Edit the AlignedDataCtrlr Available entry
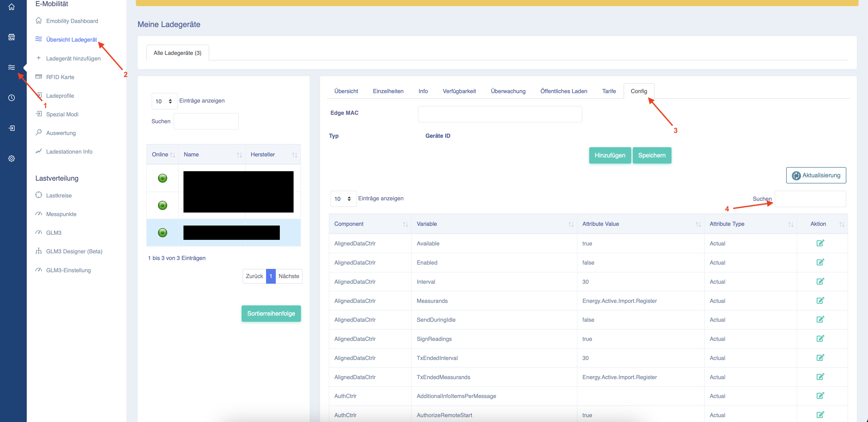 (x=820, y=243)
